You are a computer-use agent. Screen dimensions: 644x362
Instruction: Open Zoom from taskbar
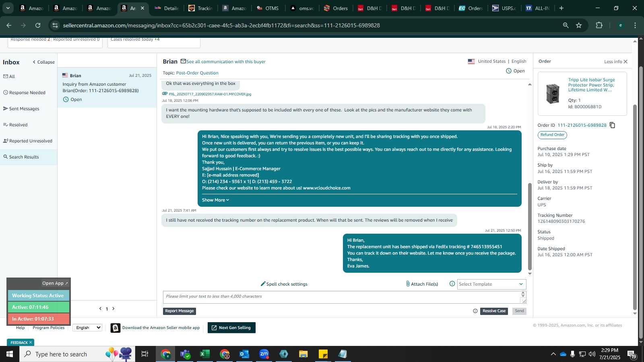point(264,354)
